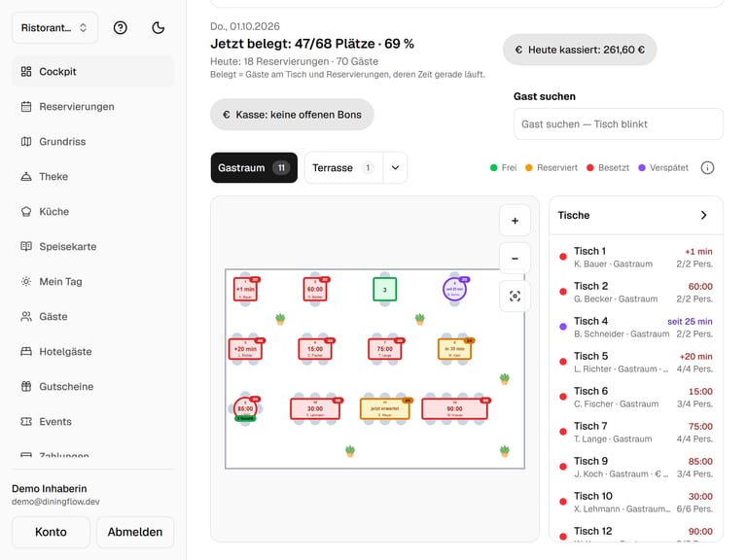This screenshot has width=747, height=560.
Task: Open Theke in the sidebar
Action: click(93, 177)
